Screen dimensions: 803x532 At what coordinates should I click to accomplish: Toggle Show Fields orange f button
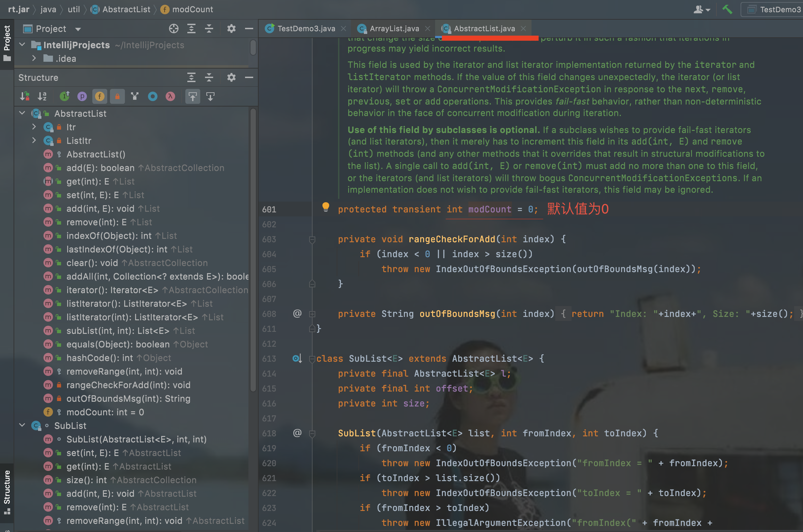coord(100,97)
